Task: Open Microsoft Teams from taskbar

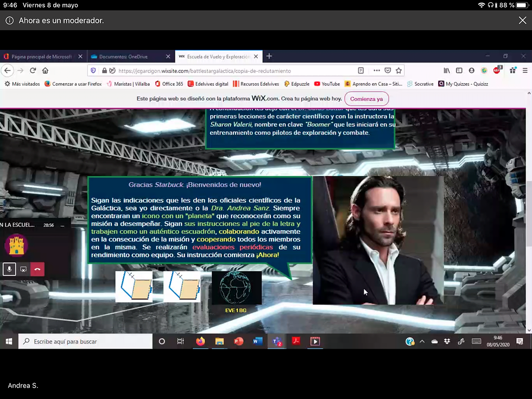Action: click(x=277, y=341)
